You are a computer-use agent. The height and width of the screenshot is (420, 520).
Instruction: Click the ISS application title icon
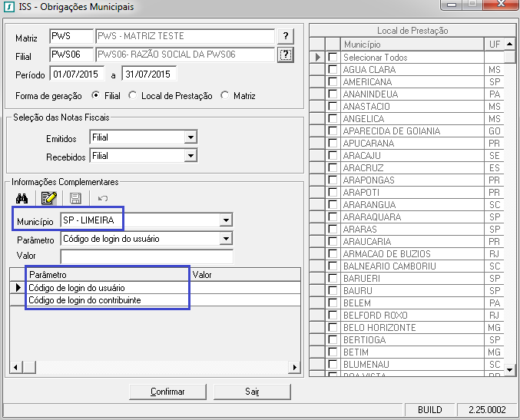9,7
